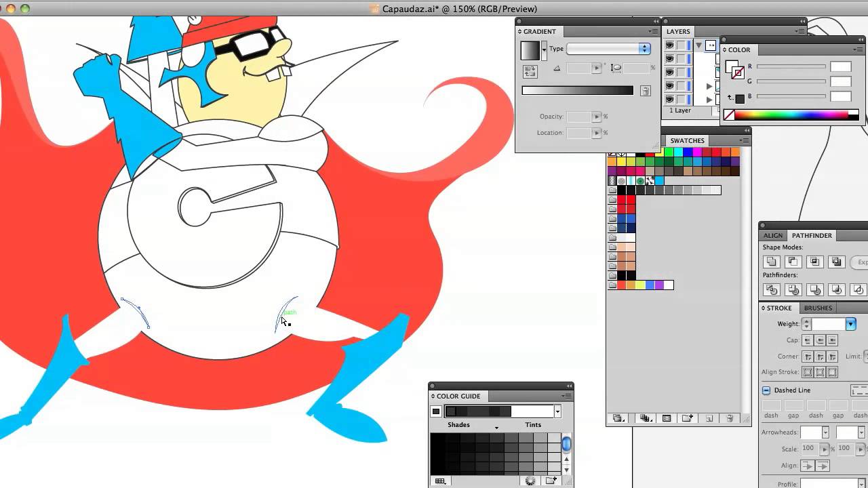
Task: Open the Swatch Libraries menu icon
Action: [x=618, y=418]
